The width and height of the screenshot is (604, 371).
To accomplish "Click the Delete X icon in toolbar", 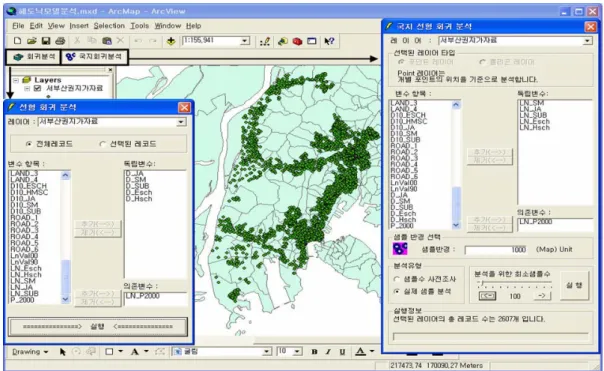I will click(x=121, y=40).
